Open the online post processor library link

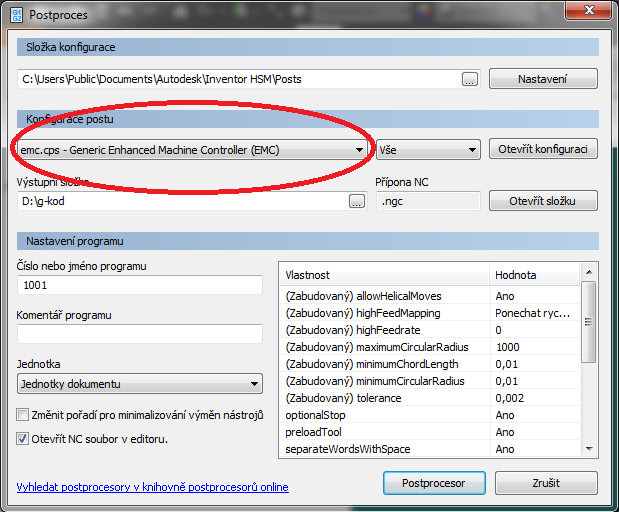coord(152,487)
